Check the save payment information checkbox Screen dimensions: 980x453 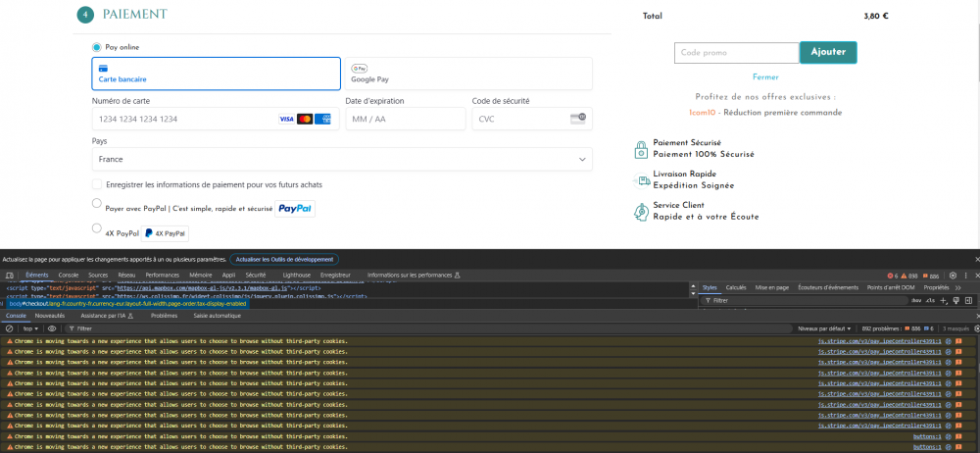[x=97, y=184]
